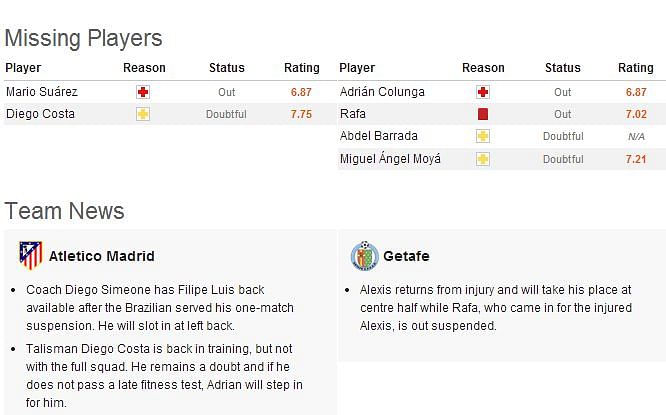Screen dimensions: 666x415
Task: Select Rafa in the missing players table
Action: [353, 114]
